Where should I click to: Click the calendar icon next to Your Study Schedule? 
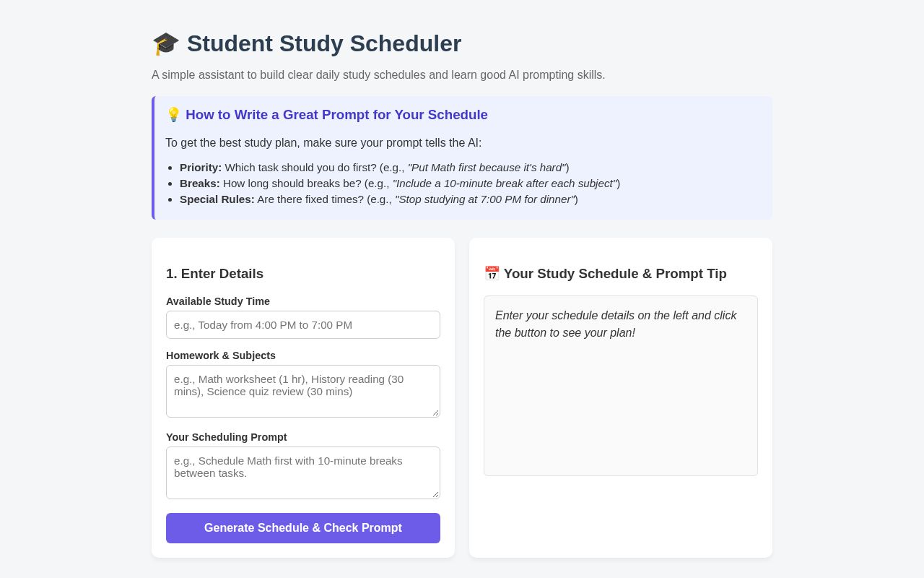point(492,274)
